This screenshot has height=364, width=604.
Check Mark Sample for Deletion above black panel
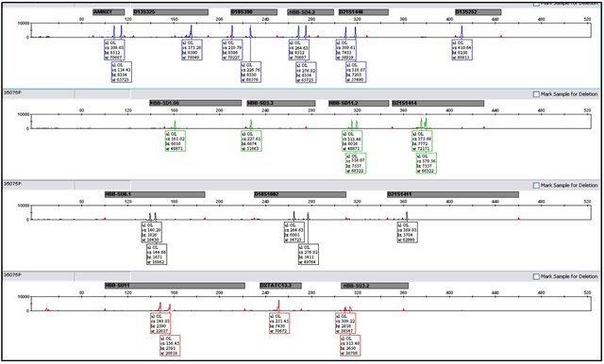[536, 186]
